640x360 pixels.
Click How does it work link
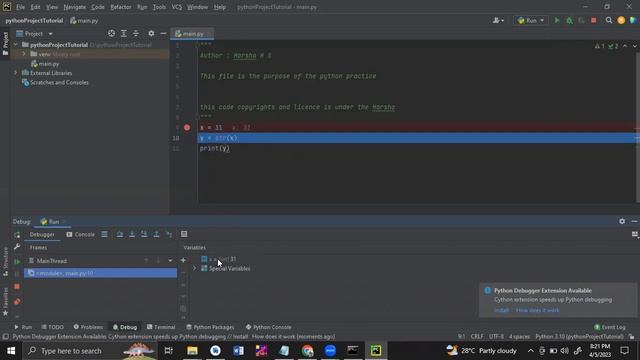(538, 310)
